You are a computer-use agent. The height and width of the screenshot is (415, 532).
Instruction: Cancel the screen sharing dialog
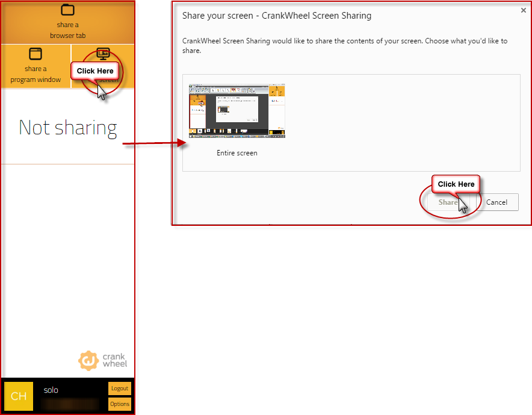point(496,202)
